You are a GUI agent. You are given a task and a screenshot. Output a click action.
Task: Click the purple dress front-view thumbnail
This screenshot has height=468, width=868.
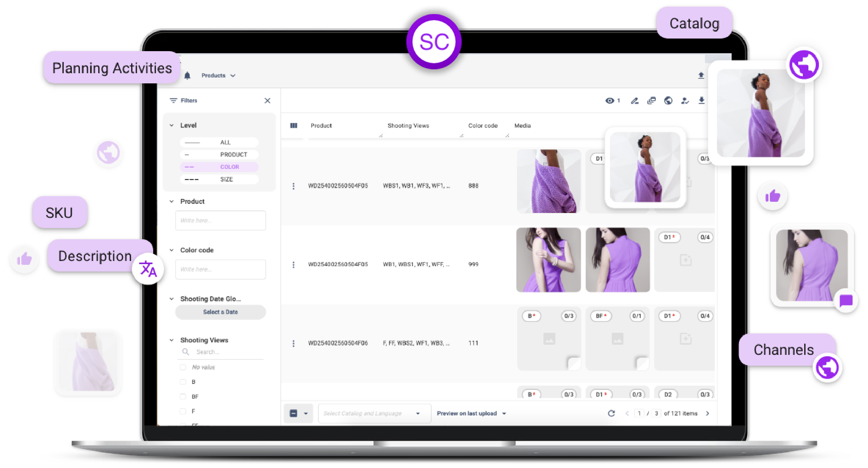[548, 260]
